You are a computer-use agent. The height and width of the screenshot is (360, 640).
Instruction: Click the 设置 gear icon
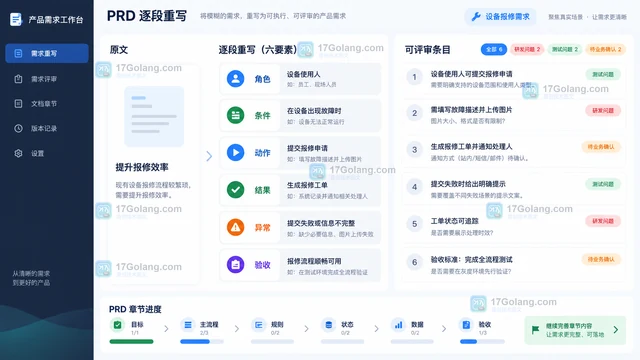pos(18,153)
